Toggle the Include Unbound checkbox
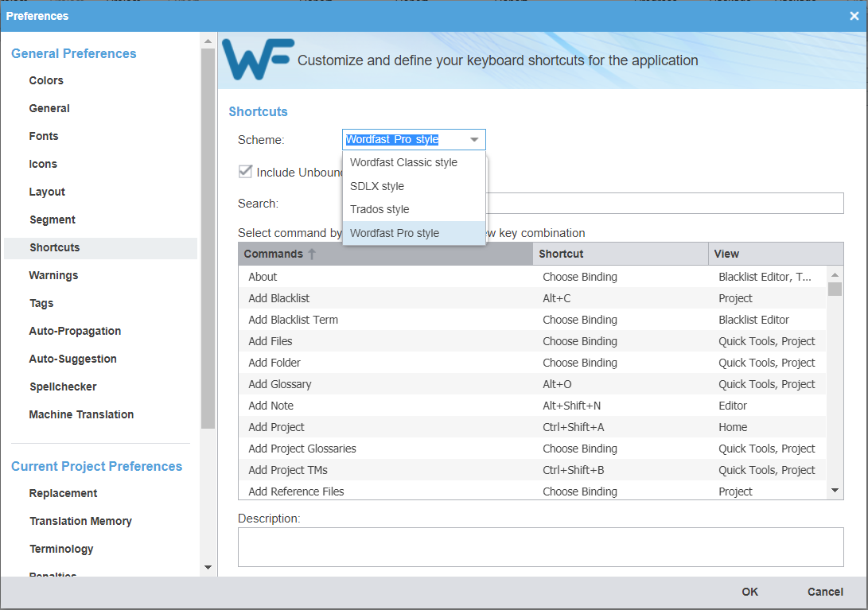 pos(245,172)
